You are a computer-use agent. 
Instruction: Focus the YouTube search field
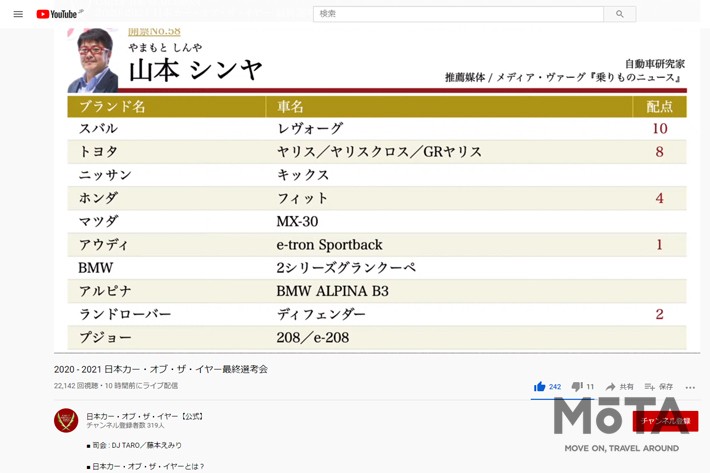pos(458,14)
